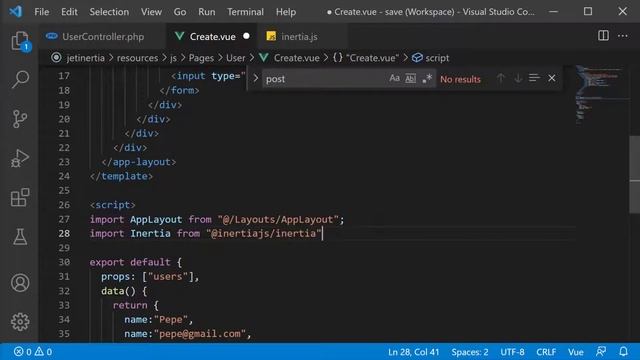
Task: Close the find widget
Action: [551, 78]
